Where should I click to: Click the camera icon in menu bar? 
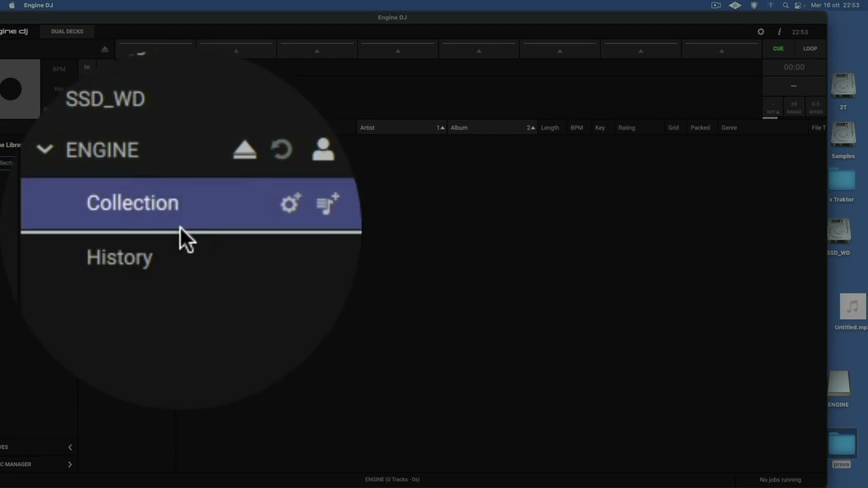716,5
